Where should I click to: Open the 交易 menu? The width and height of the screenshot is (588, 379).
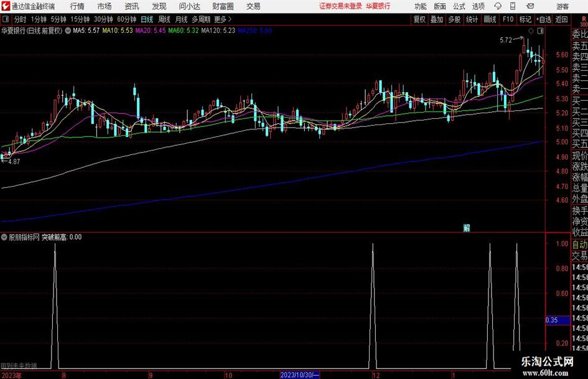(253, 6)
